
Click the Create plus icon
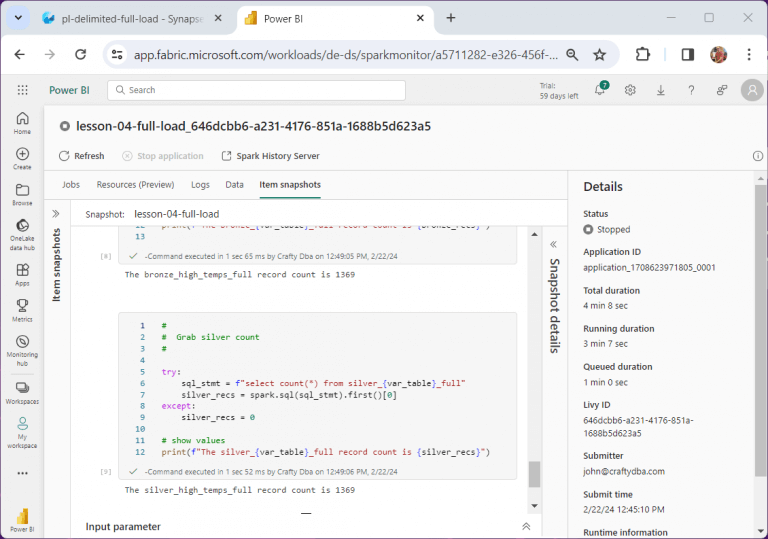(x=22, y=158)
